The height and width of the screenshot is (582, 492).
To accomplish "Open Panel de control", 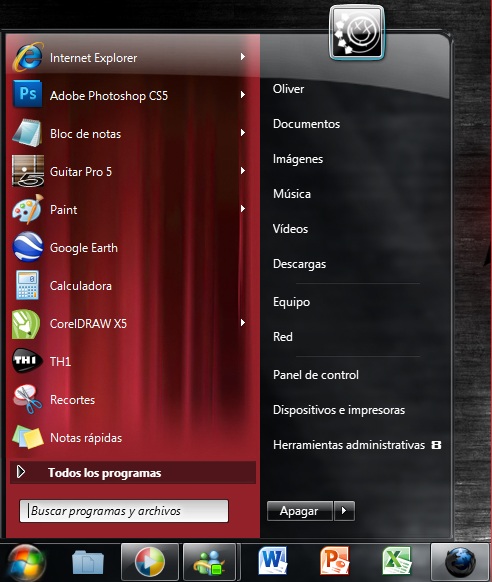I will (316, 375).
